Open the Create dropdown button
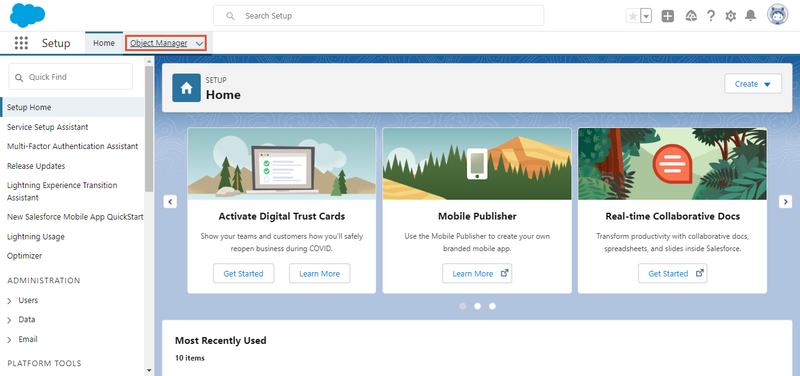The image size is (800, 376). (753, 84)
